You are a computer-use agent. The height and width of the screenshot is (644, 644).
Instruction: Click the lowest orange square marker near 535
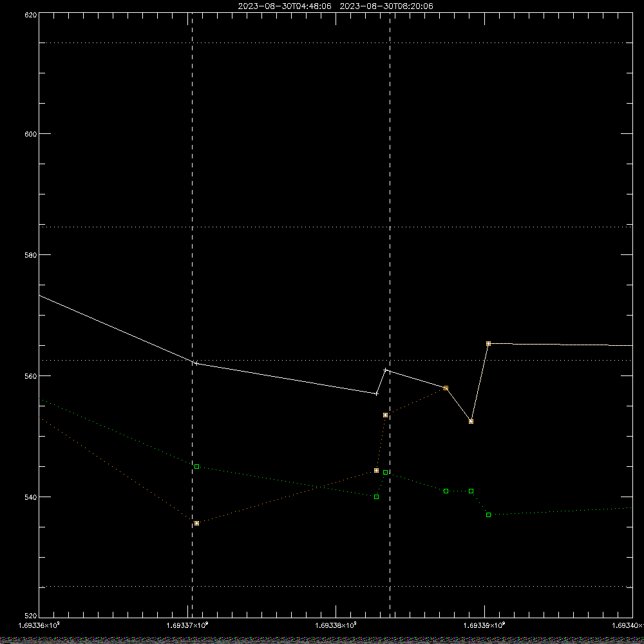[x=196, y=523]
